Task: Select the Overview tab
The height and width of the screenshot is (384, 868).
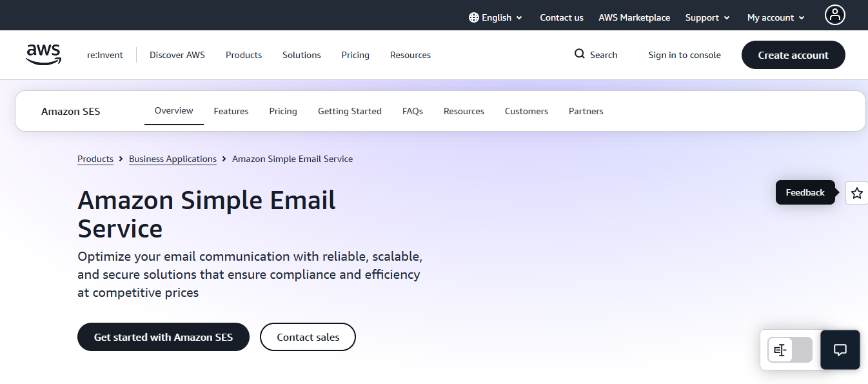Action: (174, 110)
